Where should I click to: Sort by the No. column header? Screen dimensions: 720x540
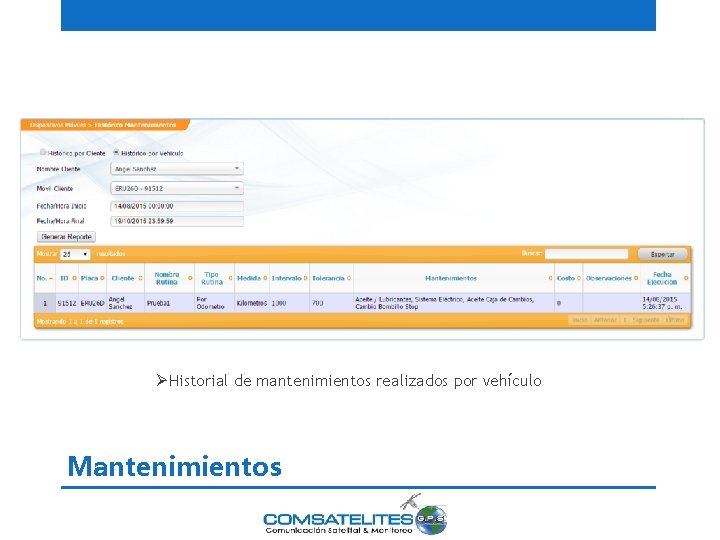(x=45, y=278)
